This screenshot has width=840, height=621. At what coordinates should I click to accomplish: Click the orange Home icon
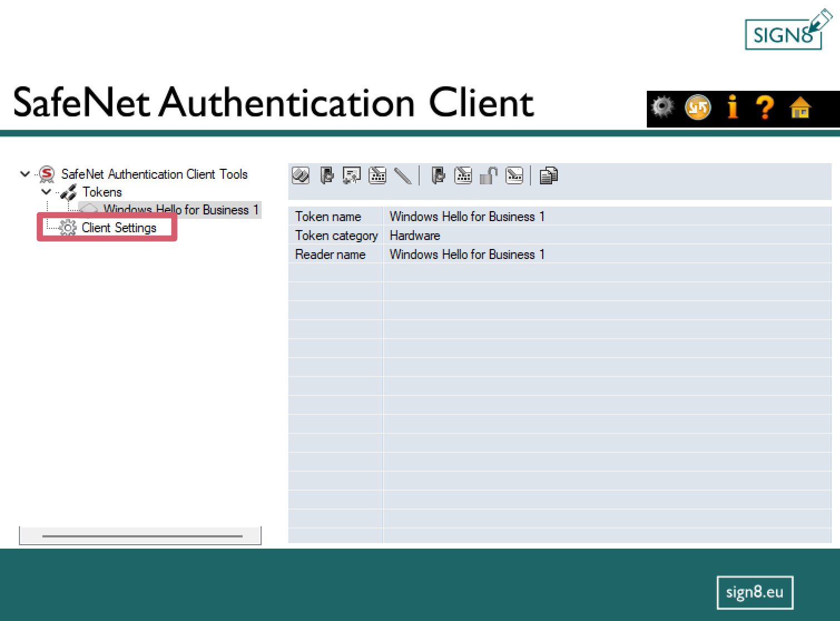tap(800, 107)
